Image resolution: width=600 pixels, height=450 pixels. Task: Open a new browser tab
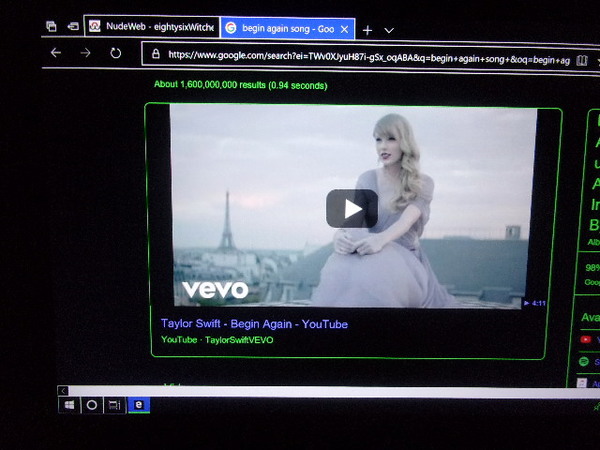pyautogui.click(x=367, y=31)
